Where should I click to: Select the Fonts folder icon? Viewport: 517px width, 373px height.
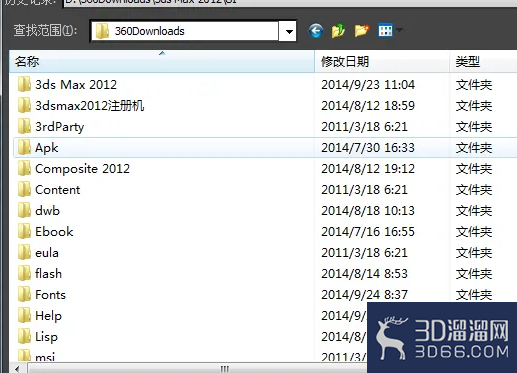[x=24, y=294]
